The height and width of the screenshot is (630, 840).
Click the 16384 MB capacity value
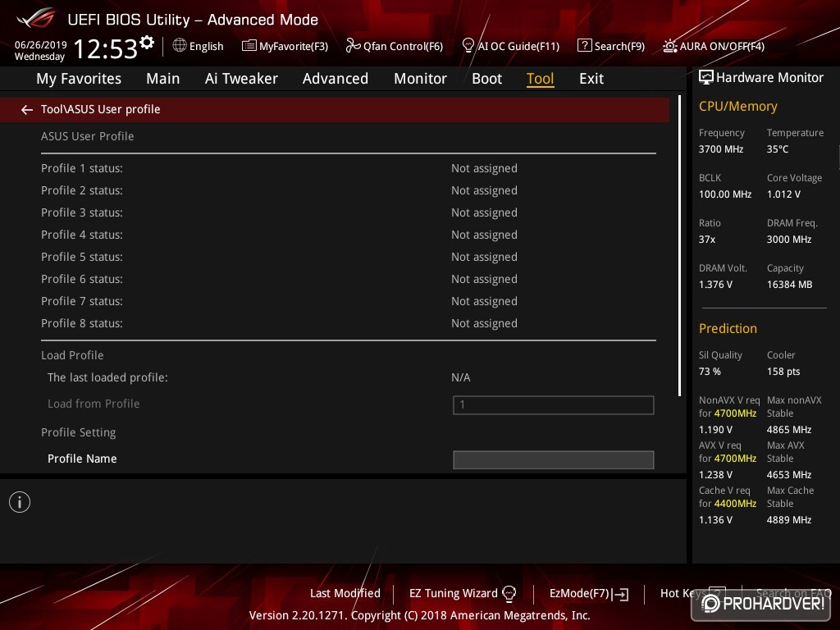click(x=789, y=285)
